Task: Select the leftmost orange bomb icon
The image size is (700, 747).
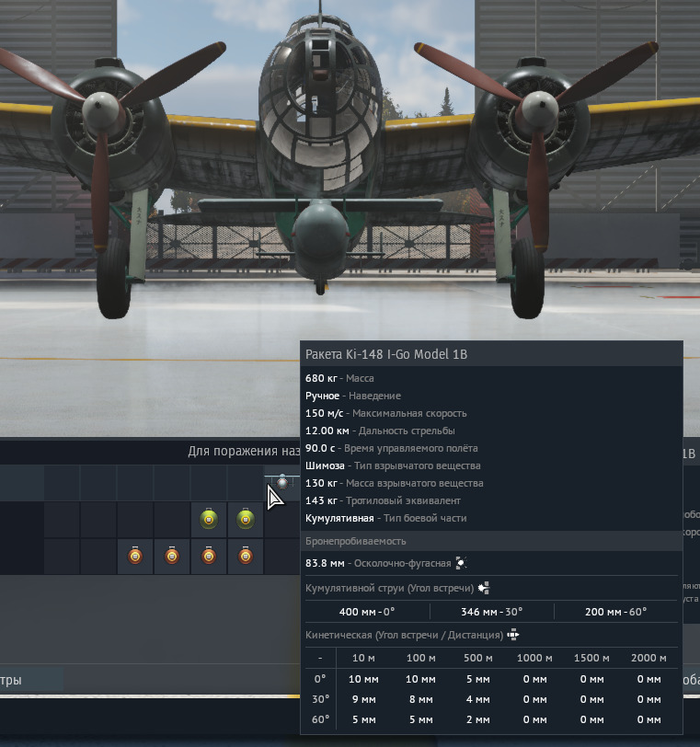Action: pos(135,556)
